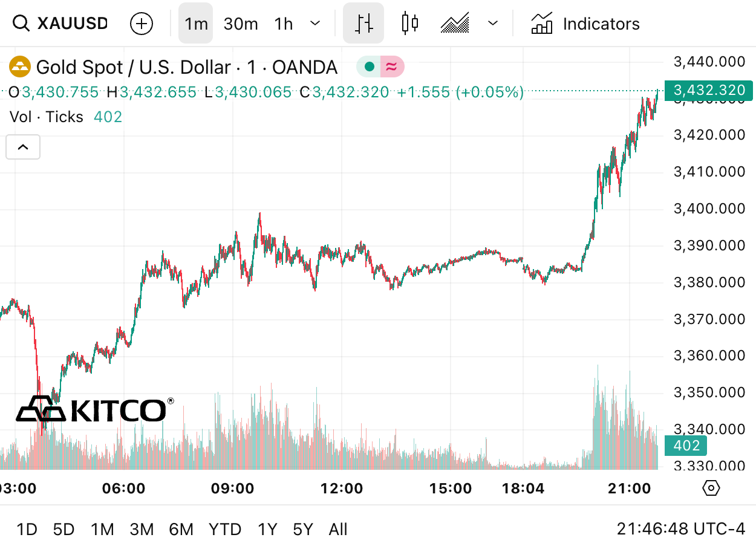Image resolution: width=756 pixels, height=549 pixels.
Task: Select the bars chart style icon
Action: click(363, 24)
